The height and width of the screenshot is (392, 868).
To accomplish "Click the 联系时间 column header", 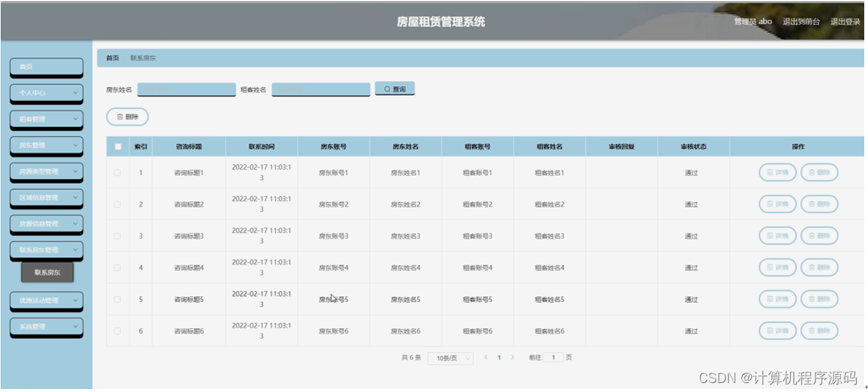I will [261, 147].
